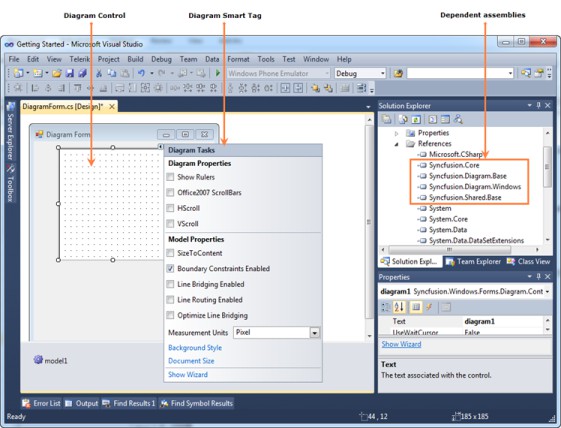Image resolution: width=561 pixels, height=428 pixels.
Task: Open Windows Phone Emulator target dropdown
Action: 327,73
